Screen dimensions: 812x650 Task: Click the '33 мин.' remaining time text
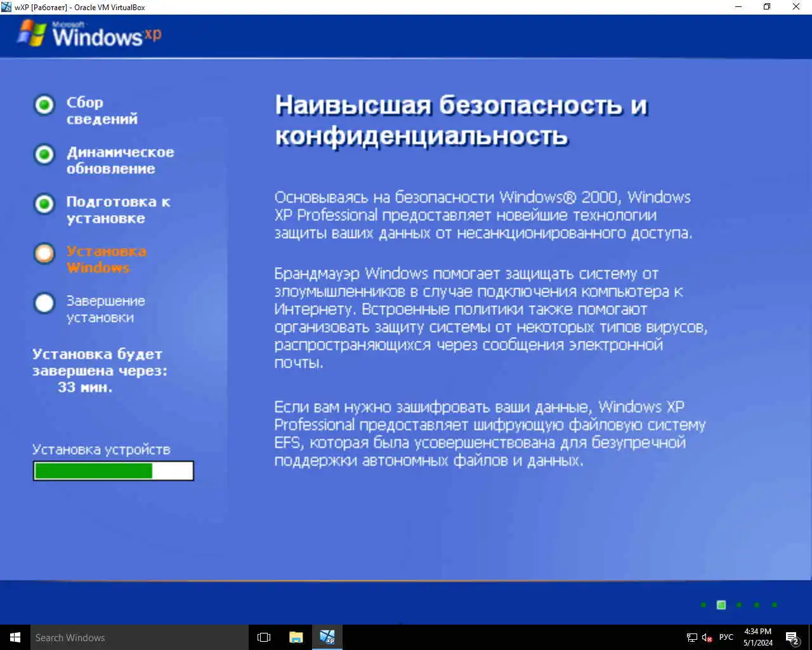(85, 387)
